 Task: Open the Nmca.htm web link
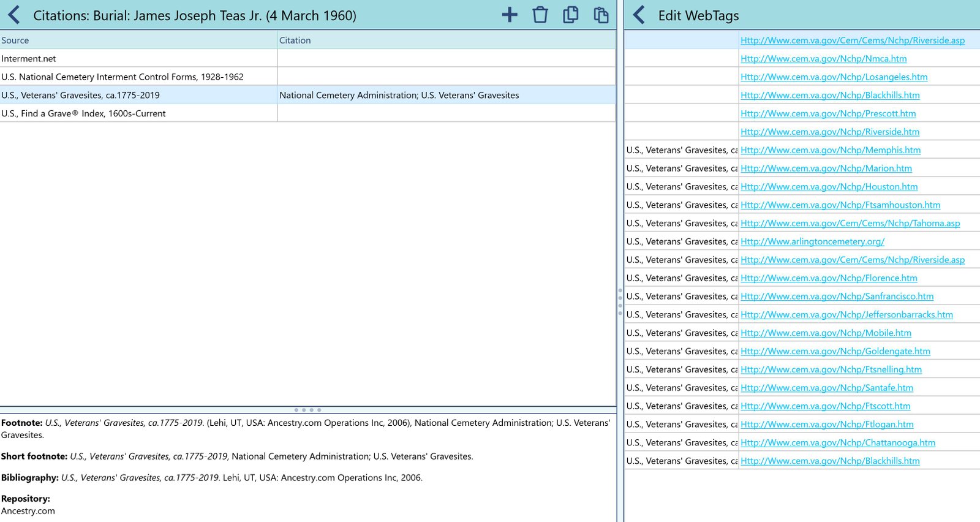[x=823, y=59]
